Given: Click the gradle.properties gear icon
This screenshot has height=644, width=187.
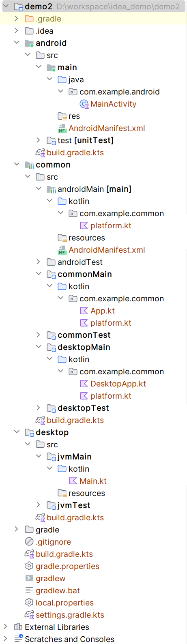Looking at the screenshot, I should pos(29,566).
